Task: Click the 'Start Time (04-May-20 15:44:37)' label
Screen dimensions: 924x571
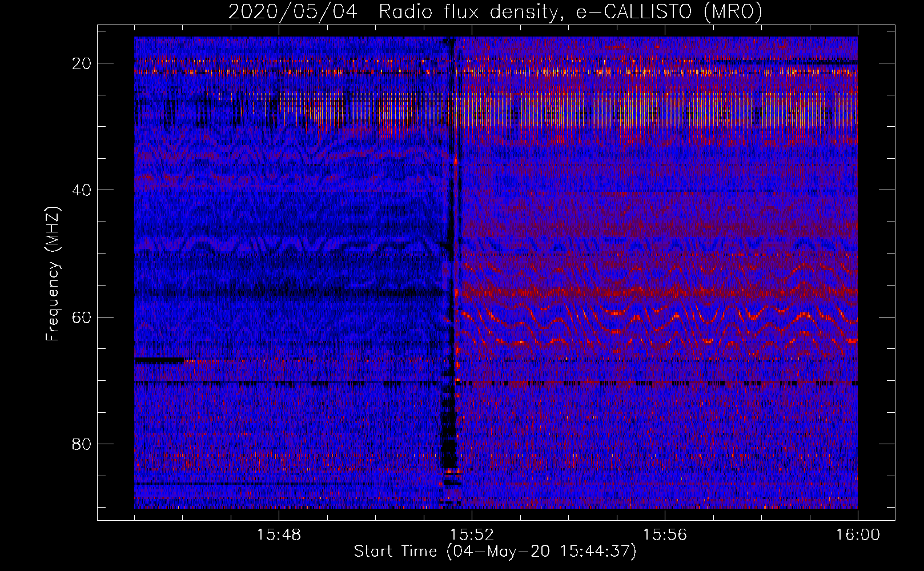Action: [495, 552]
